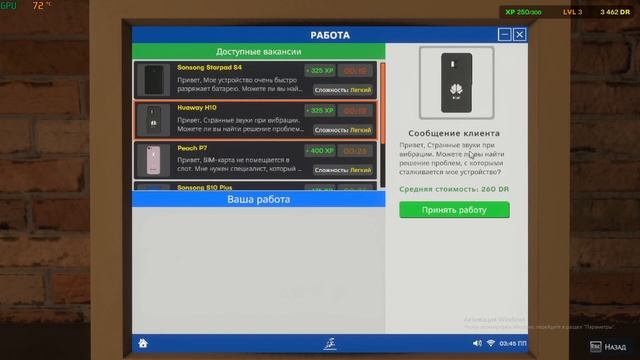640x360 pixels.
Task: Click +325 XP badge on Huaway H10
Action: pyautogui.click(x=320, y=111)
